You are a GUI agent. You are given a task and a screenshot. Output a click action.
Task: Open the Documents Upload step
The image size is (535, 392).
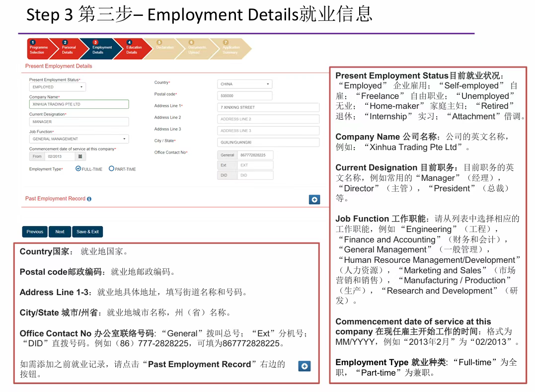pyautogui.click(x=197, y=49)
